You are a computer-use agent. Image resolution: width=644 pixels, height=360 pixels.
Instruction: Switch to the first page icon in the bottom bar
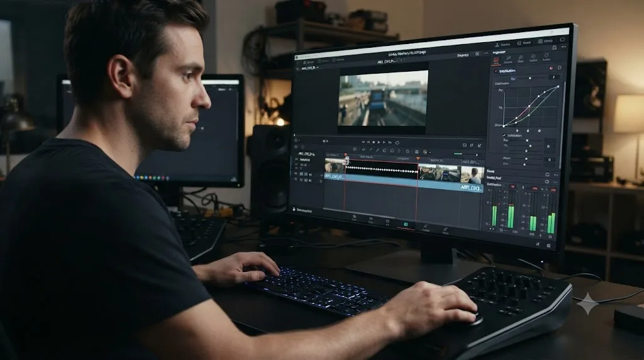pyautogui.click(x=354, y=217)
